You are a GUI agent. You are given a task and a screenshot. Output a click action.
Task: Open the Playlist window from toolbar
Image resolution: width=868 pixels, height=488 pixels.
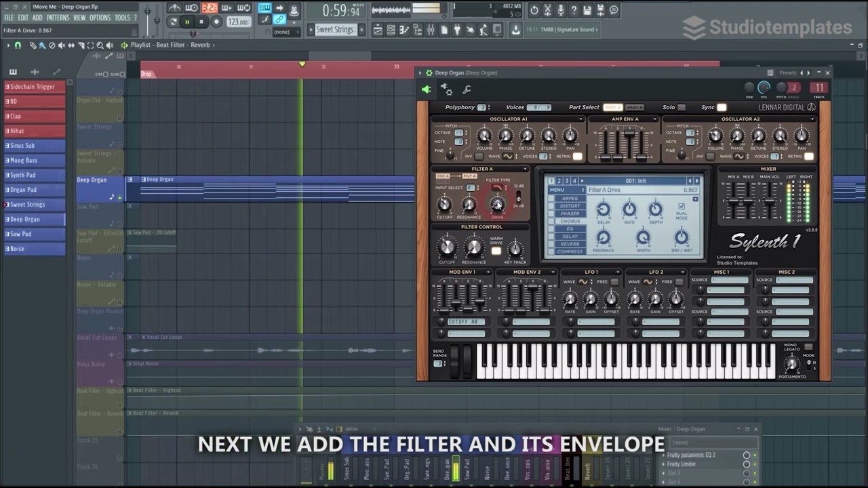click(378, 30)
